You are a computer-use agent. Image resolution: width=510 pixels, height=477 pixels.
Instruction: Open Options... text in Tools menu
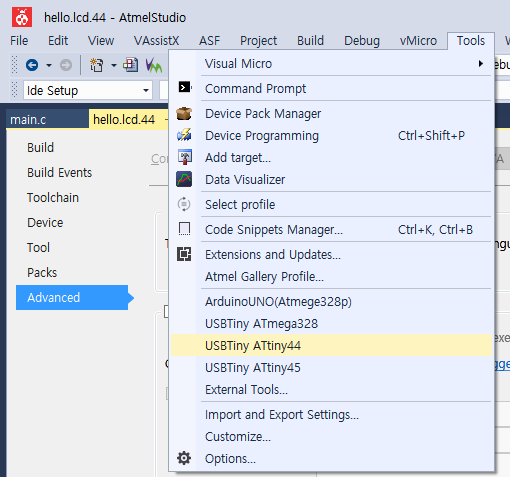coord(230,459)
